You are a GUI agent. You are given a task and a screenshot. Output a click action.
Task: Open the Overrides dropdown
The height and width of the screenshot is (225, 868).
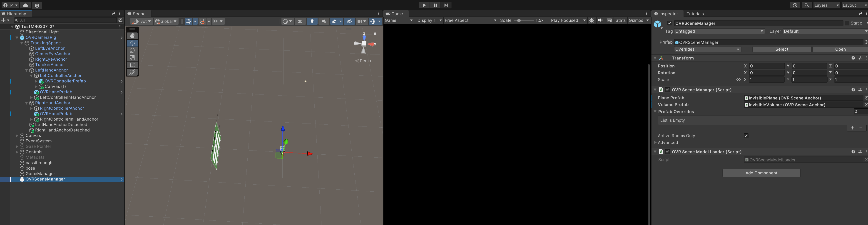707,49
